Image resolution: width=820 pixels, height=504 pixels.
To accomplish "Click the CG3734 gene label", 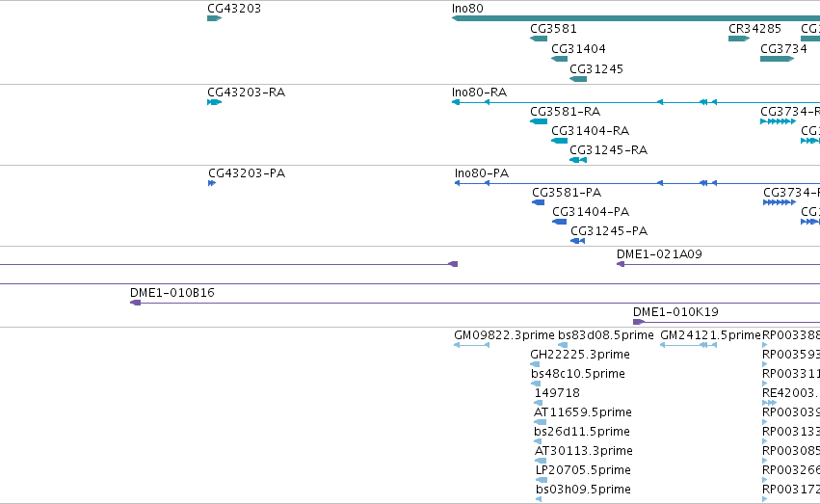I will pos(784,49).
